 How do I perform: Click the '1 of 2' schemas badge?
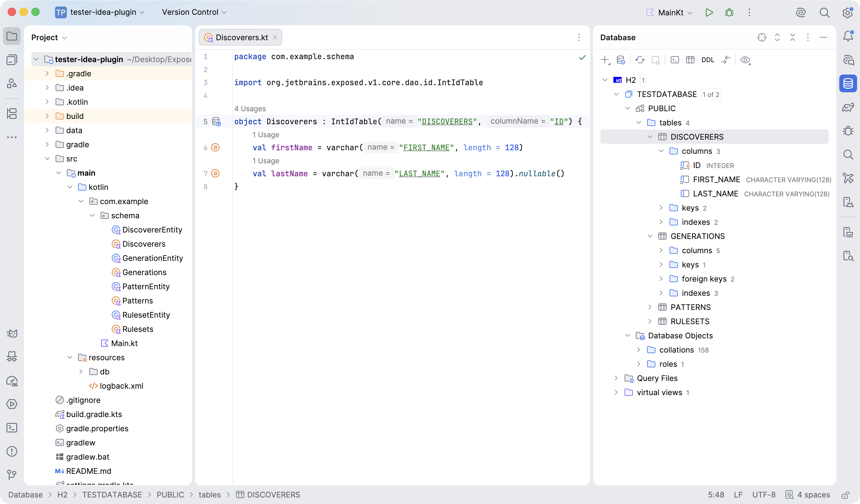tap(711, 95)
